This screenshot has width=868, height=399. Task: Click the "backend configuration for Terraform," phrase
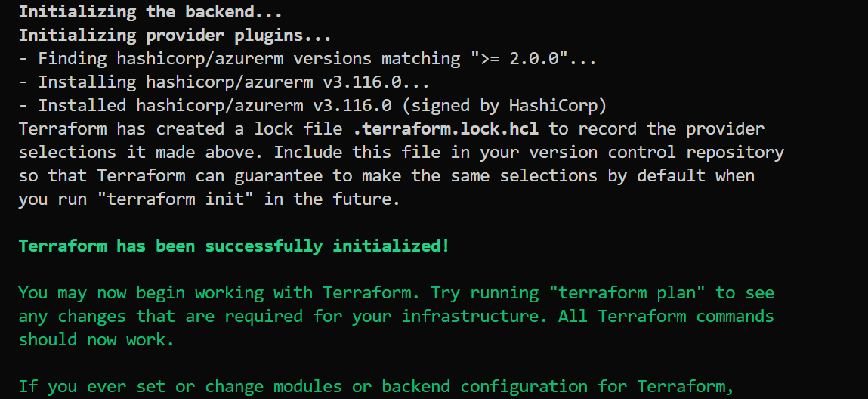[x=558, y=386]
